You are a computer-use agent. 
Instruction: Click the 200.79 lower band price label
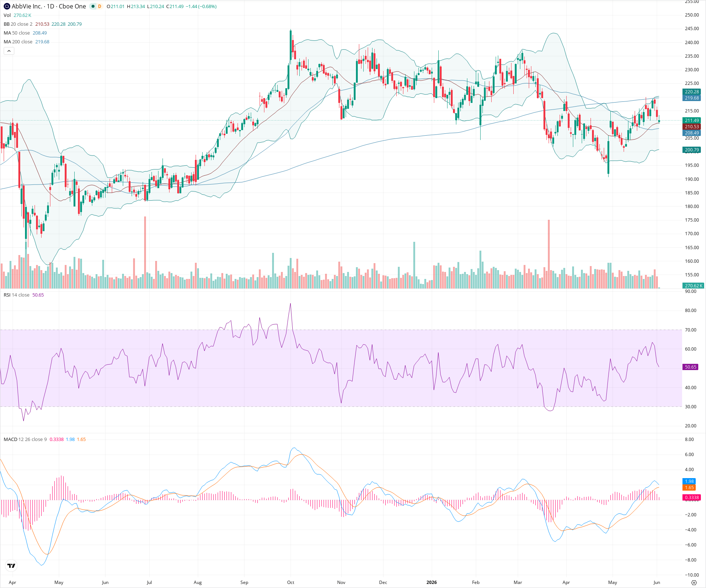point(692,150)
